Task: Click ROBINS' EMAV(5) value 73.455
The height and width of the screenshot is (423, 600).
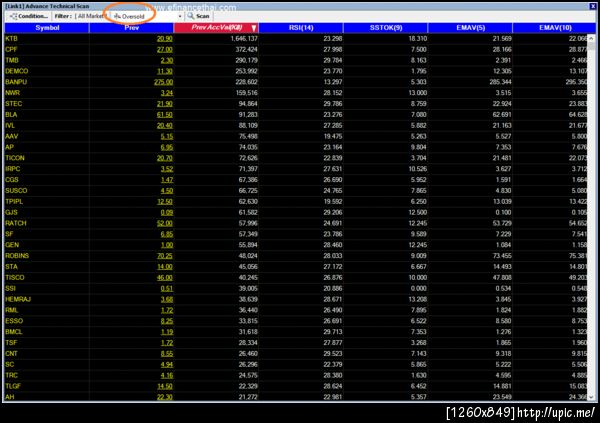Action: pyautogui.click(x=502, y=256)
